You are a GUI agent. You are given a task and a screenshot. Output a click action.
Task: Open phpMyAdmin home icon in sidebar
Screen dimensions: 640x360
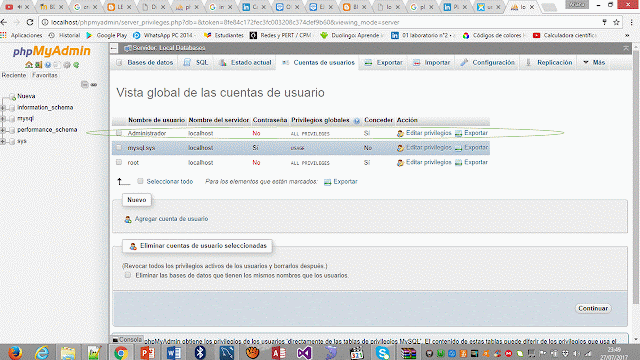coord(29,65)
